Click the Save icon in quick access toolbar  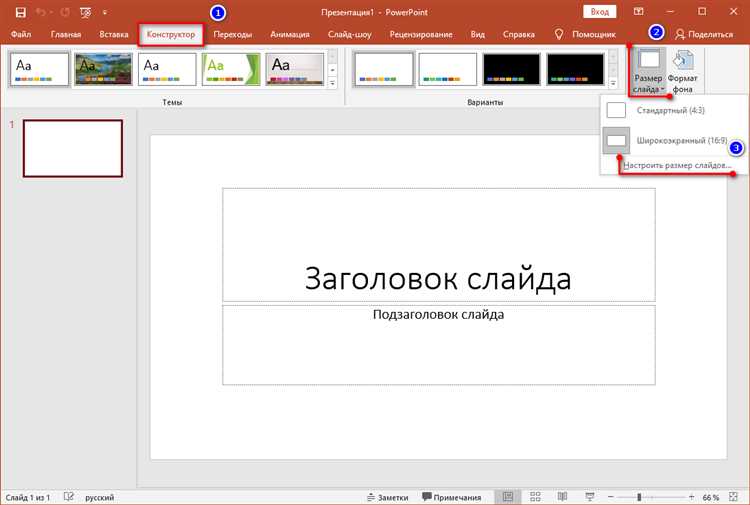click(x=20, y=11)
